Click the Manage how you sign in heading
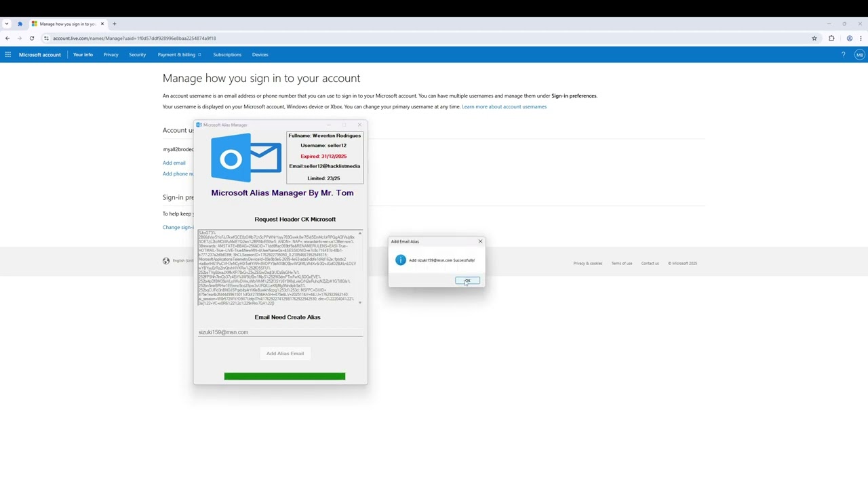Viewport: 868px width, 488px height. point(261,78)
